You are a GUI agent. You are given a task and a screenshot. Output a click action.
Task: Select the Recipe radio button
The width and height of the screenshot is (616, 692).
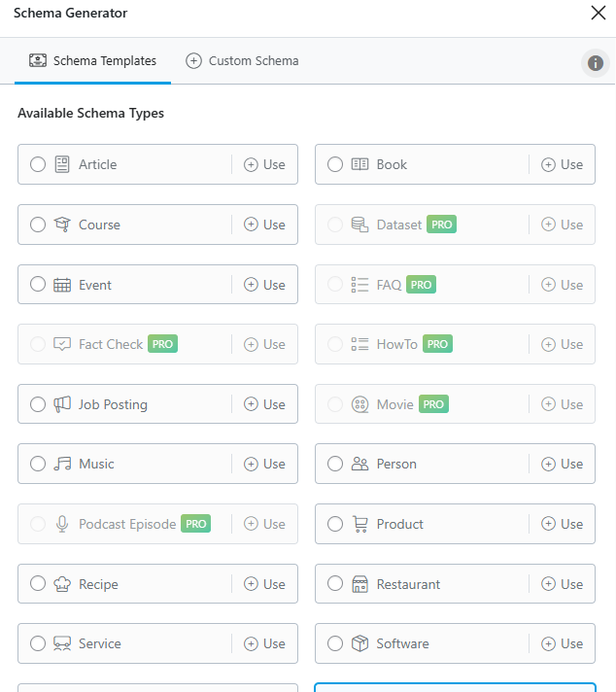38,583
